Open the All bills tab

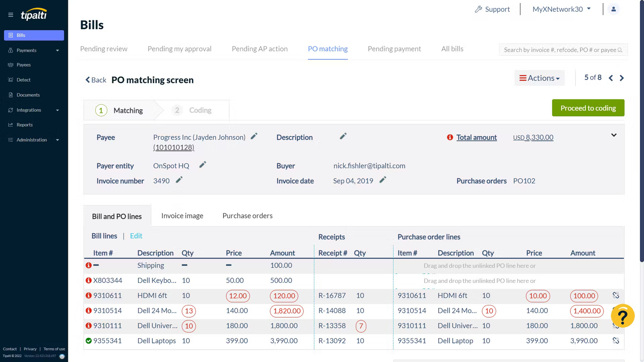point(452,49)
